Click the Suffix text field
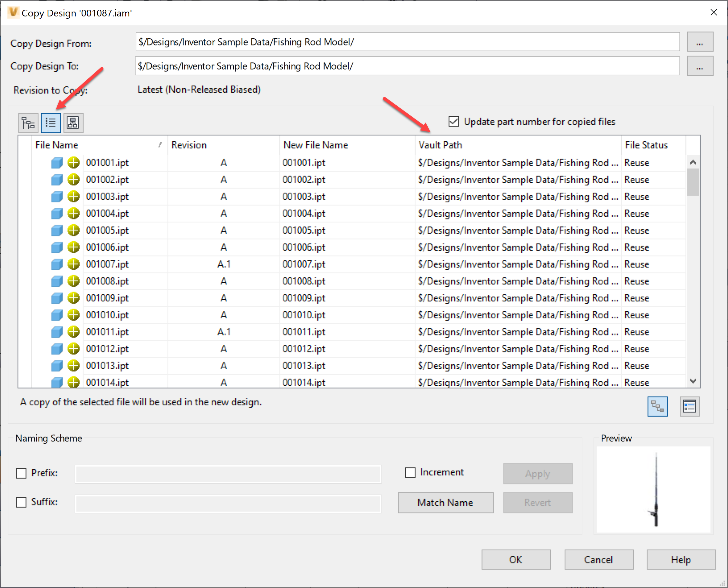Viewport: 728px width, 588px height. coord(228,504)
